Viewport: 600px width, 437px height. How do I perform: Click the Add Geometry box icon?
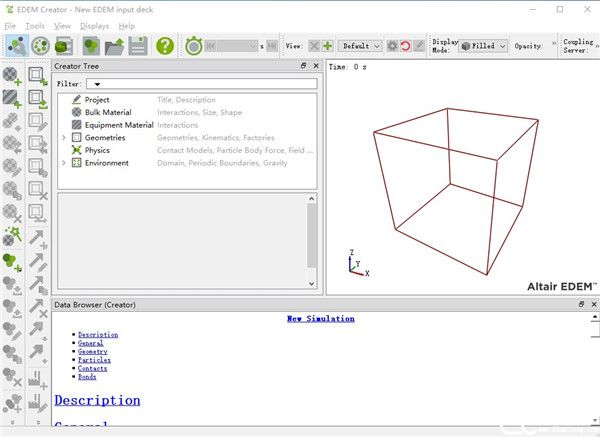coord(38,76)
